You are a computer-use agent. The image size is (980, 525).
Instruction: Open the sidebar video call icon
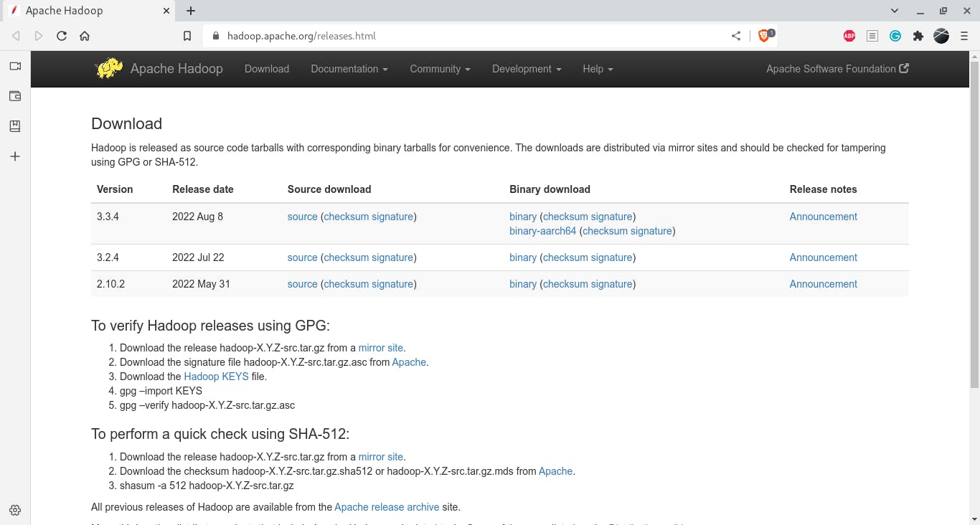coord(15,66)
